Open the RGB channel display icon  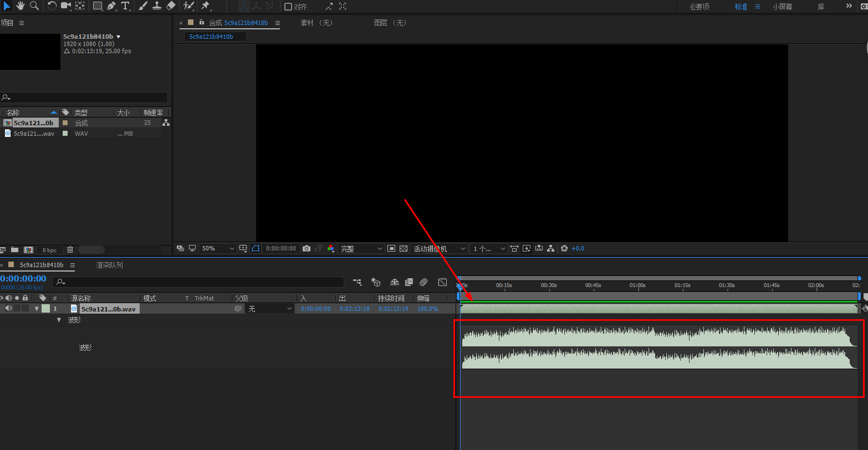point(331,249)
